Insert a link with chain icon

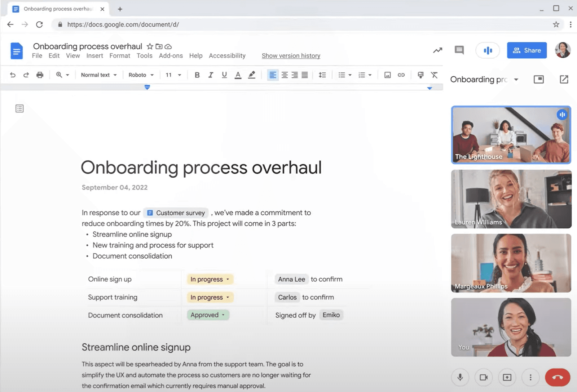click(x=401, y=75)
